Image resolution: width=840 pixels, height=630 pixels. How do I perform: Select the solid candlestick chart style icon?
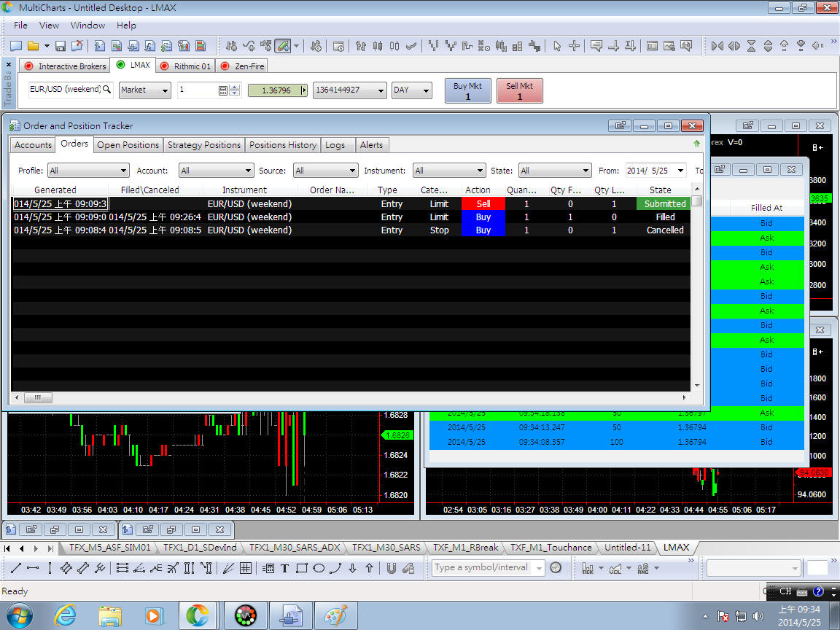378,46
